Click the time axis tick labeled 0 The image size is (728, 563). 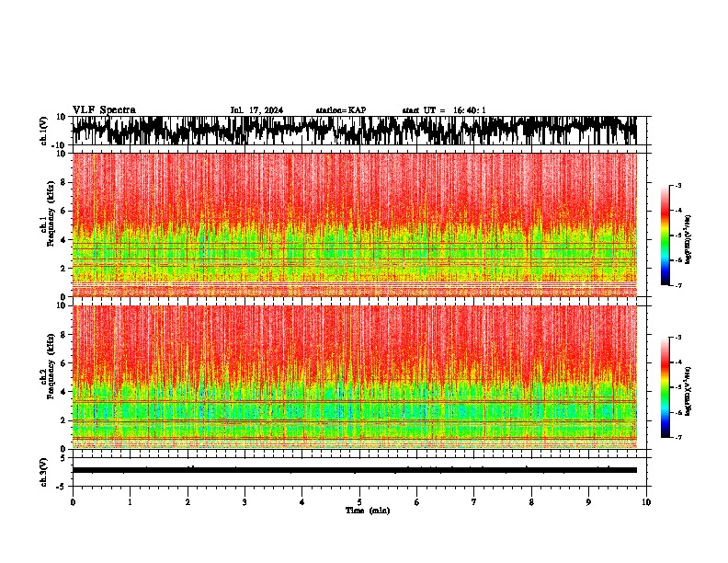tap(73, 502)
